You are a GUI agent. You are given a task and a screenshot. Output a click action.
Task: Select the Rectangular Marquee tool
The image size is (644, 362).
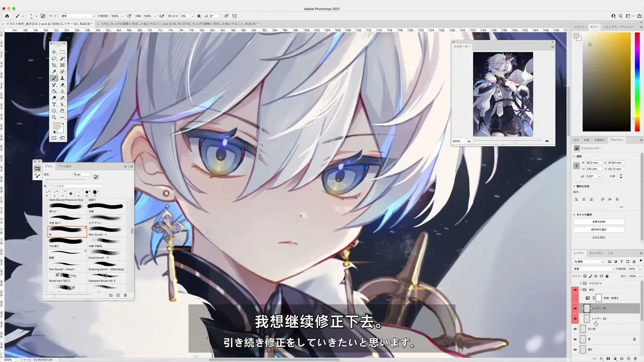pos(62,52)
